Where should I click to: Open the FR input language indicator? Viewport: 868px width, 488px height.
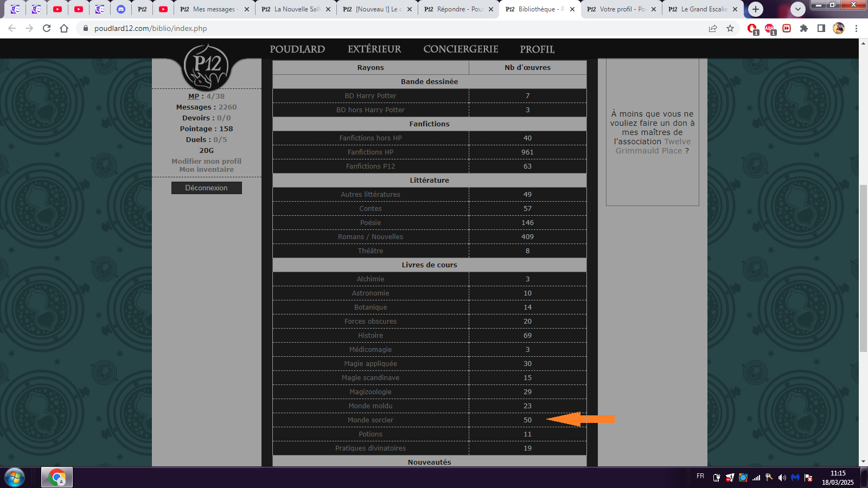700,476
